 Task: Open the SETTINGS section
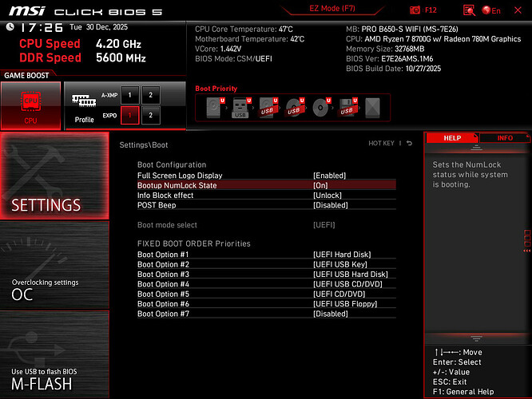click(x=54, y=176)
